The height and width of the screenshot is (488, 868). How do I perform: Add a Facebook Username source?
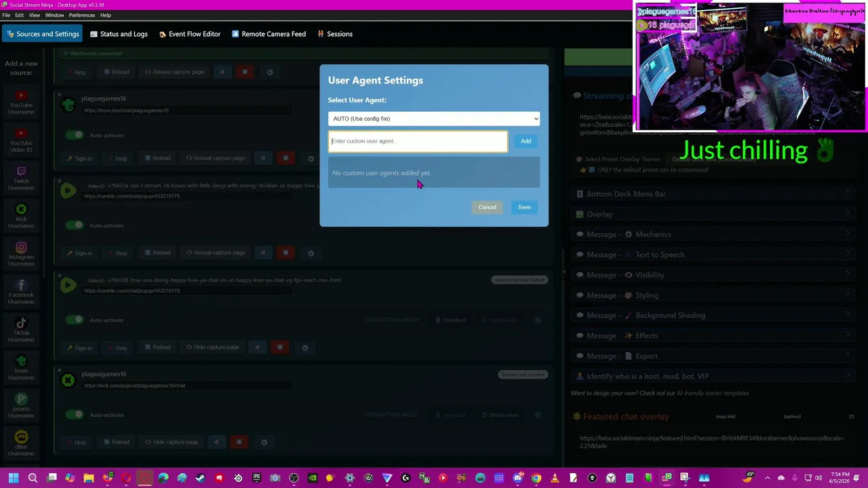21,291
